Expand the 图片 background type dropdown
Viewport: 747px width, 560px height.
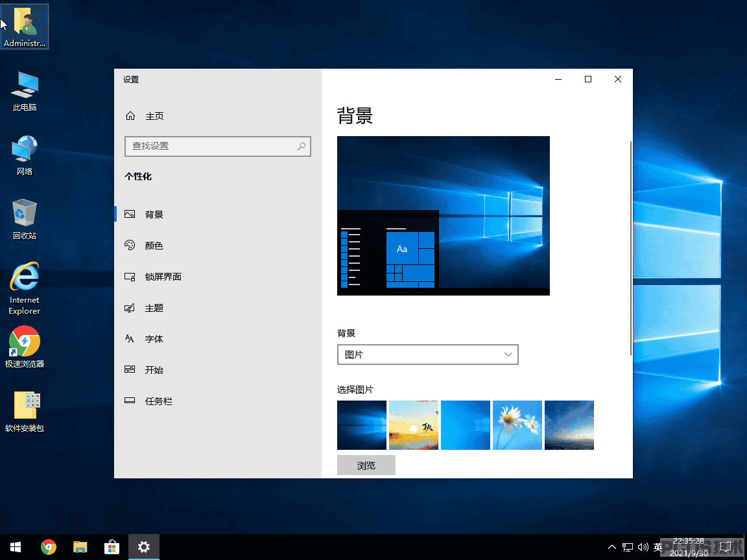point(427,355)
